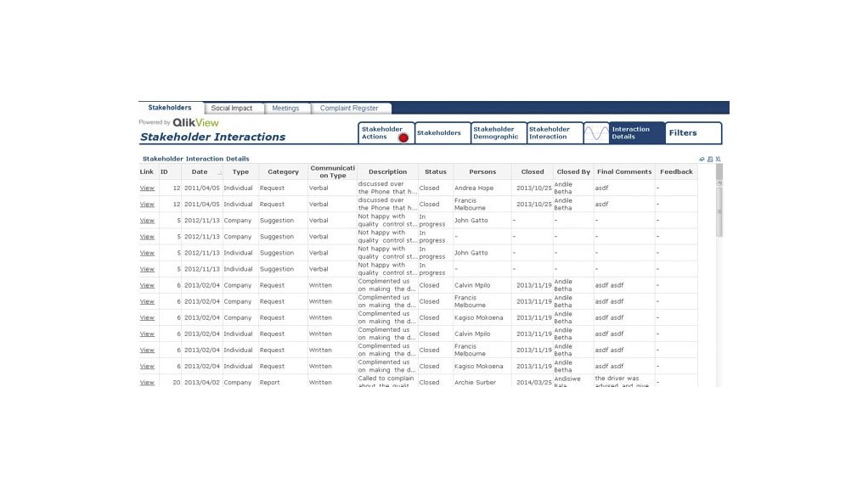868x488 pixels.
Task: Open the Meetings tab
Action: click(x=285, y=108)
